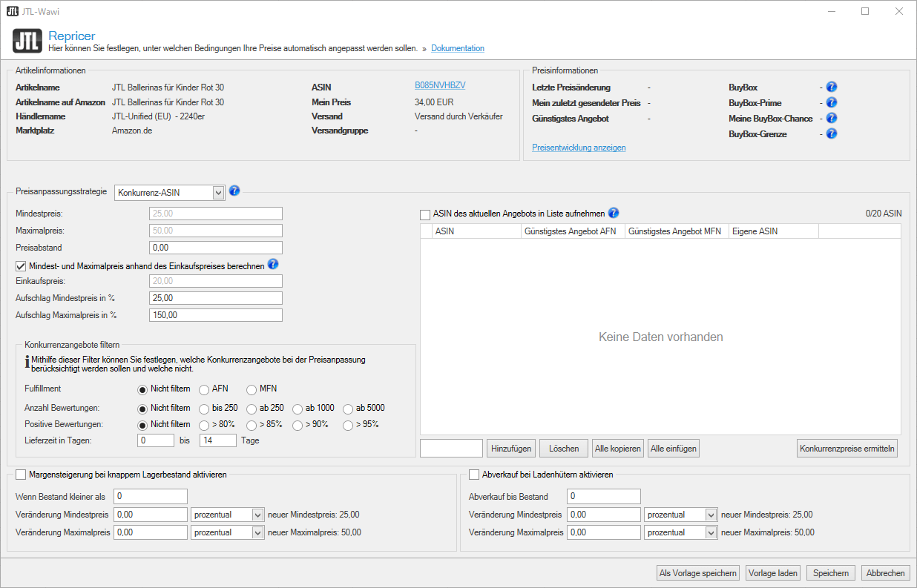Screen dimensions: 917x588
Task: Open the Dokumentation link
Action: click(x=458, y=48)
